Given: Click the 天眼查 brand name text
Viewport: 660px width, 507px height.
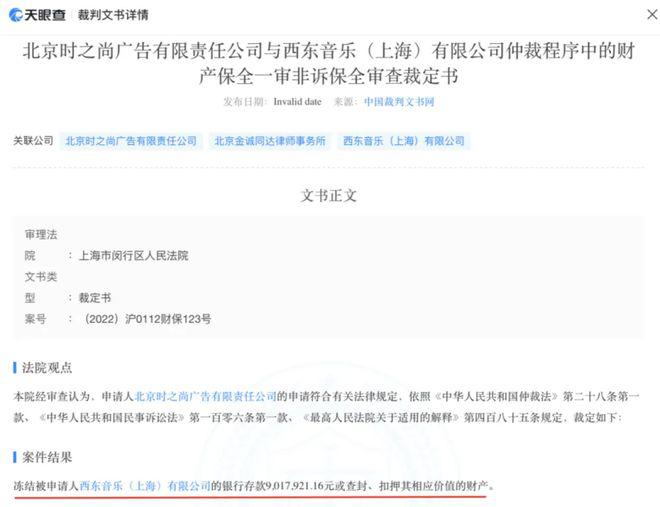Looking at the screenshot, I should point(45,15).
